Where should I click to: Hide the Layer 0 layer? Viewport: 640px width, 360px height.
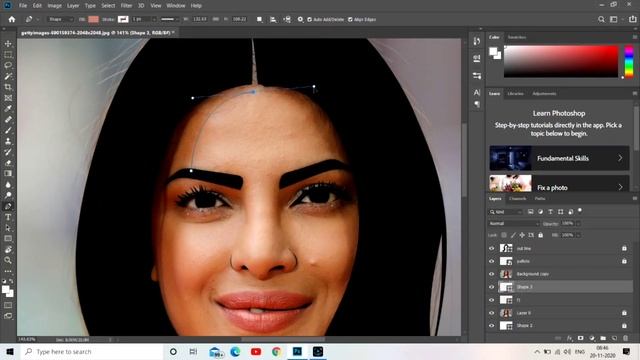pyautogui.click(x=491, y=313)
